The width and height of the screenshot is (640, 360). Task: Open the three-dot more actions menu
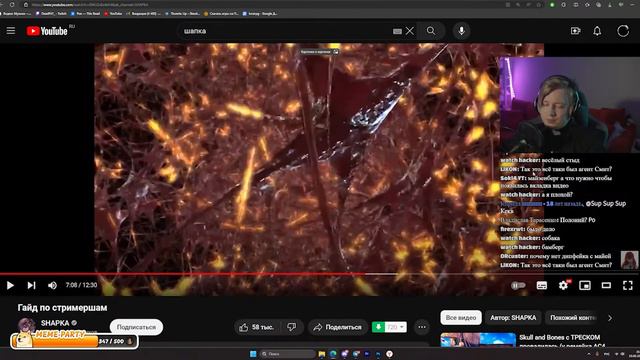(422, 327)
